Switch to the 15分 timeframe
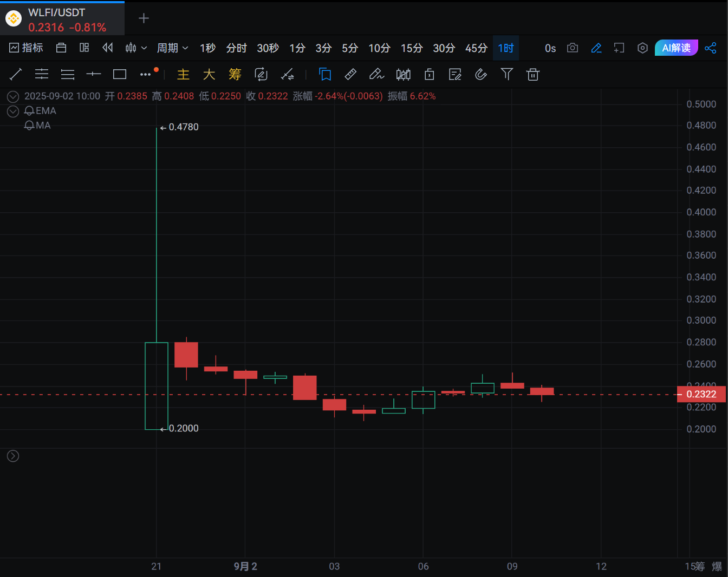The width and height of the screenshot is (728, 577). [x=412, y=48]
